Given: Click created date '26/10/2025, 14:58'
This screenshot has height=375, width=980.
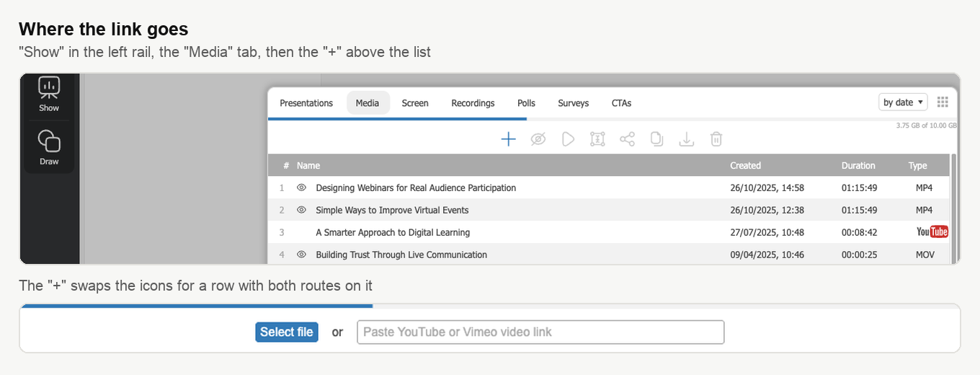Looking at the screenshot, I should click(x=767, y=187).
